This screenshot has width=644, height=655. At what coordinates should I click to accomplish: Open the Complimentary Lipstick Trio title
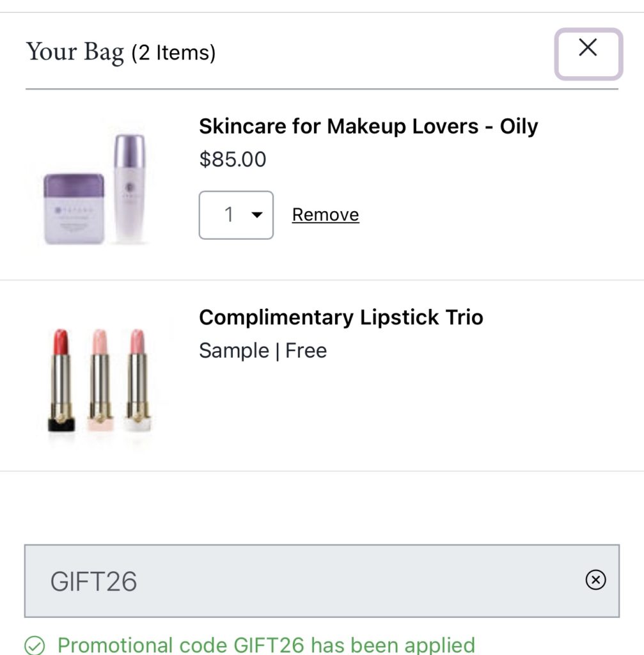click(x=341, y=317)
